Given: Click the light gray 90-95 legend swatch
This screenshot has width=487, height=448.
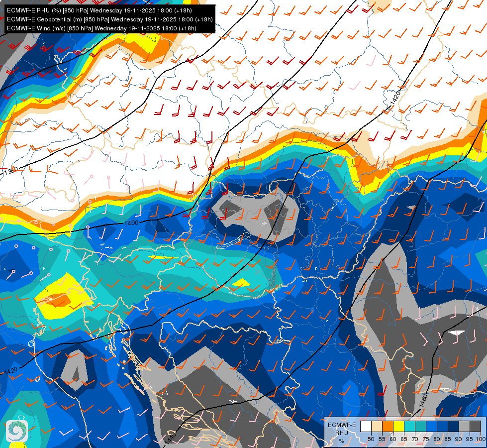Looking at the screenshot, I should 464,427.
